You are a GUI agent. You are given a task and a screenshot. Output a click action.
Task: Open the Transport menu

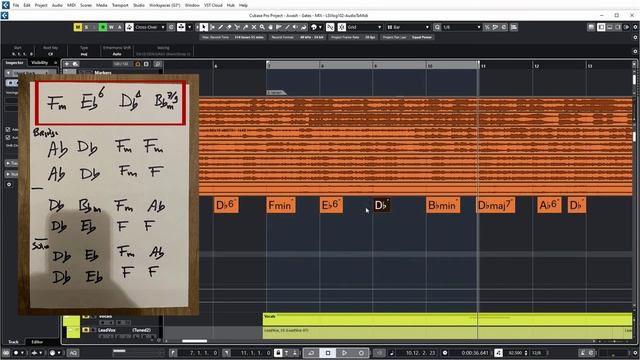[120, 5]
